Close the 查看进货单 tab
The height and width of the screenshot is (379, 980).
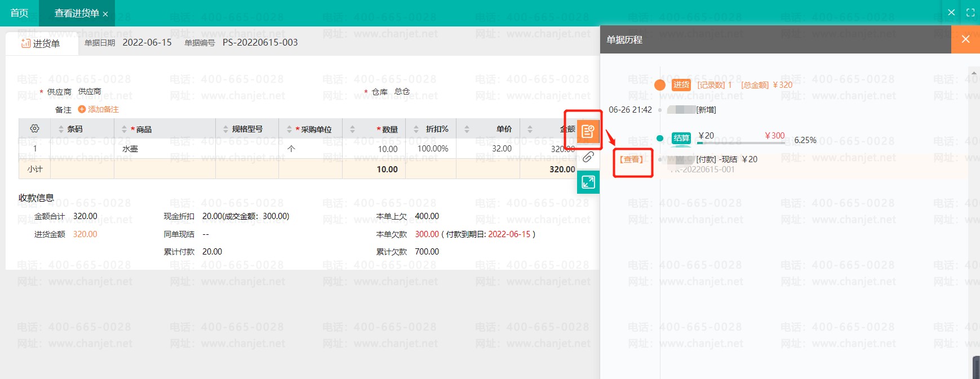(x=105, y=14)
